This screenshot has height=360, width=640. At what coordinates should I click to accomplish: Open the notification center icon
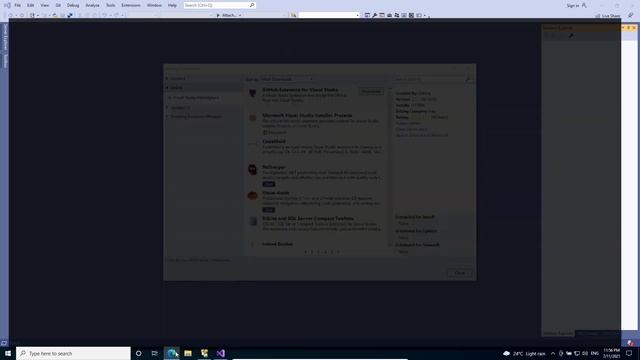click(629, 353)
